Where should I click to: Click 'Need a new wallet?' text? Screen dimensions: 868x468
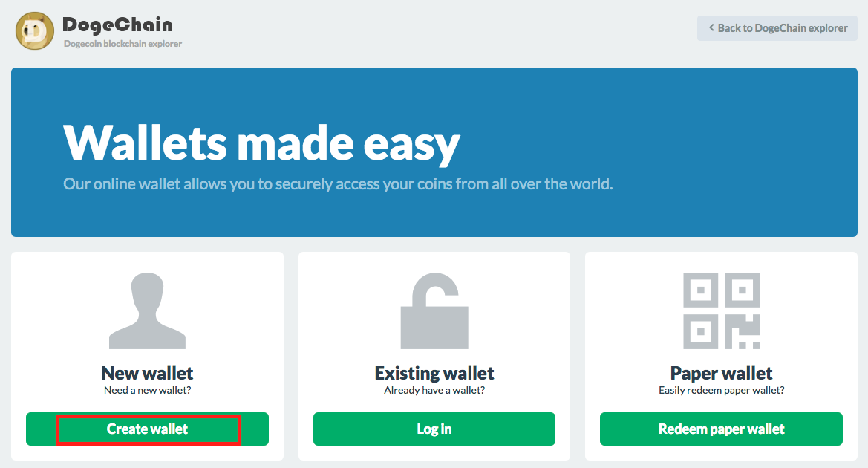[x=147, y=390]
